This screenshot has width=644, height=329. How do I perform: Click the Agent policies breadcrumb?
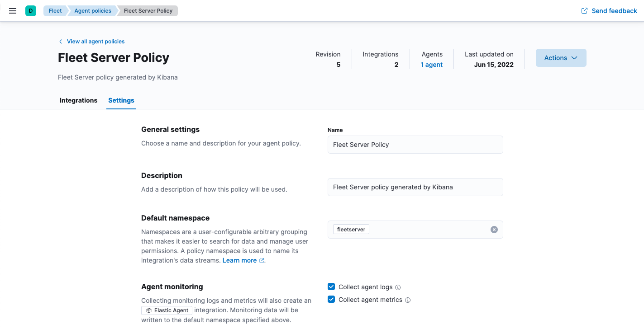[x=92, y=10]
